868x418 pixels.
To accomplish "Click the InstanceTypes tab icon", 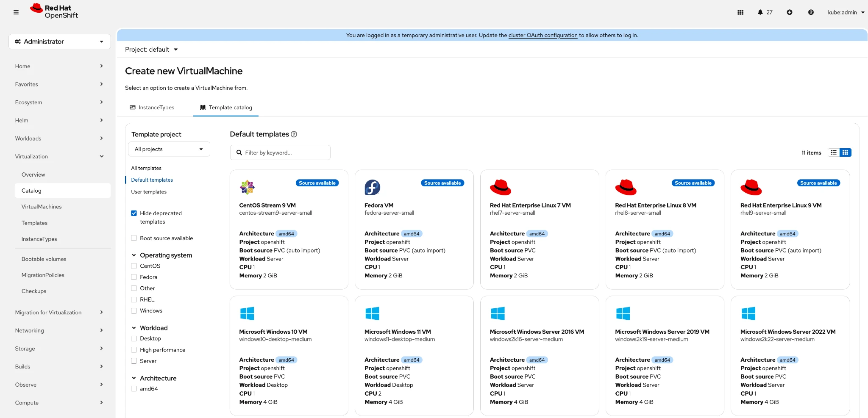I will (x=133, y=108).
